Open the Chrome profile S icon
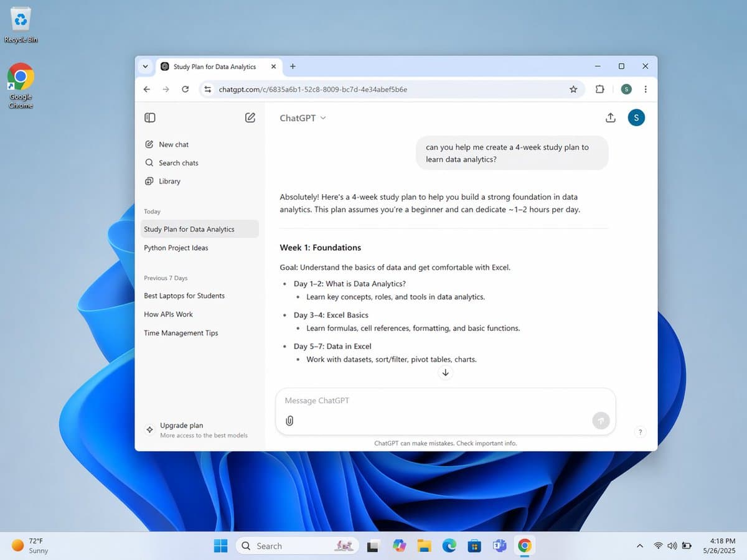Image resolution: width=747 pixels, height=560 pixels. (626, 90)
